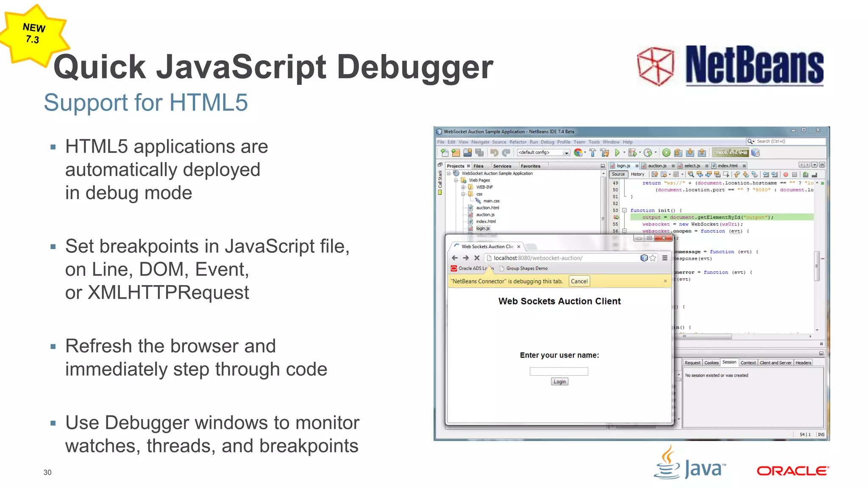Collapse the init function code fold
Screen dimensions: 868x488
point(624,210)
